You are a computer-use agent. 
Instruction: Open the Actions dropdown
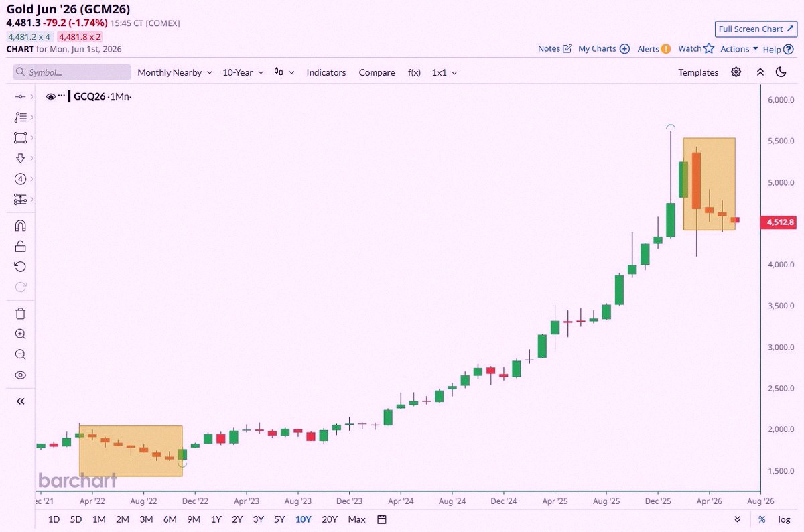point(739,49)
